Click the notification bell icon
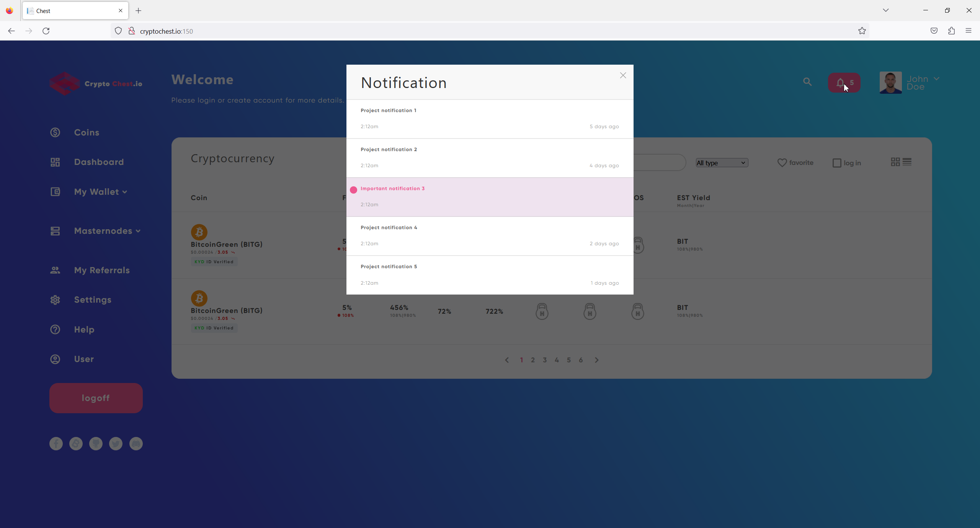980x528 pixels. pos(840,83)
